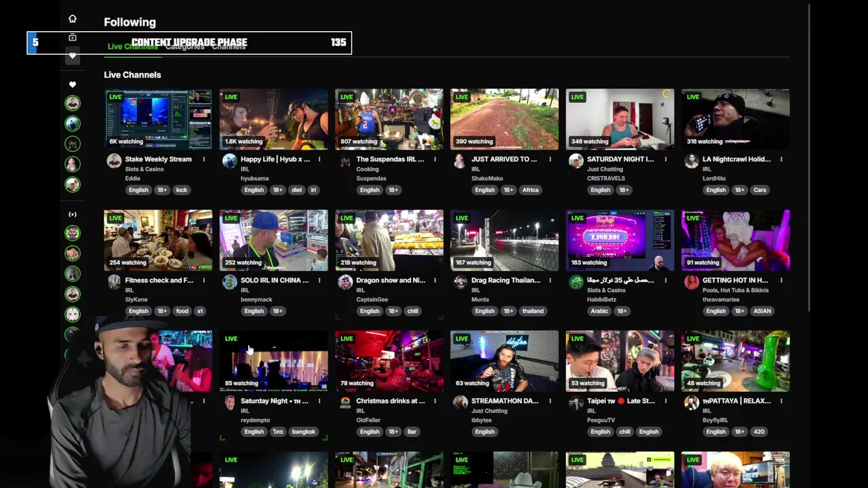Open SlyKane's avatar beside Fitness check stream
The image size is (868, 488).
point(114,282)
